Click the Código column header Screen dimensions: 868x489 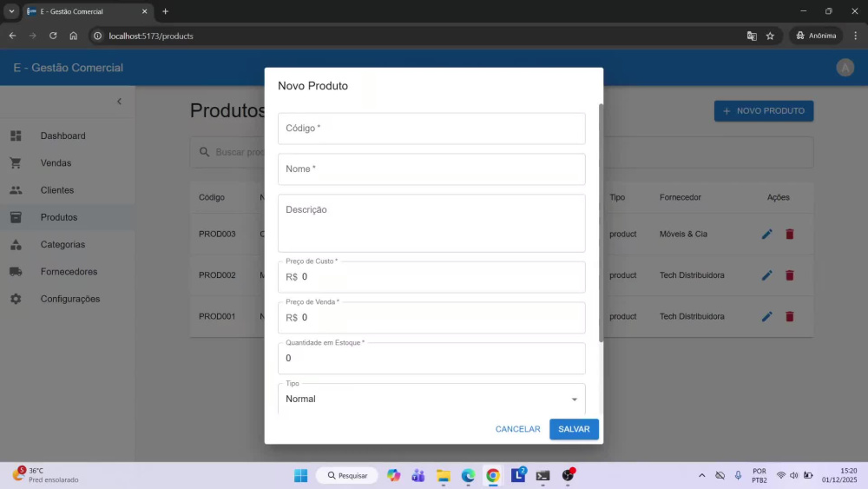[x=212, y=197]
